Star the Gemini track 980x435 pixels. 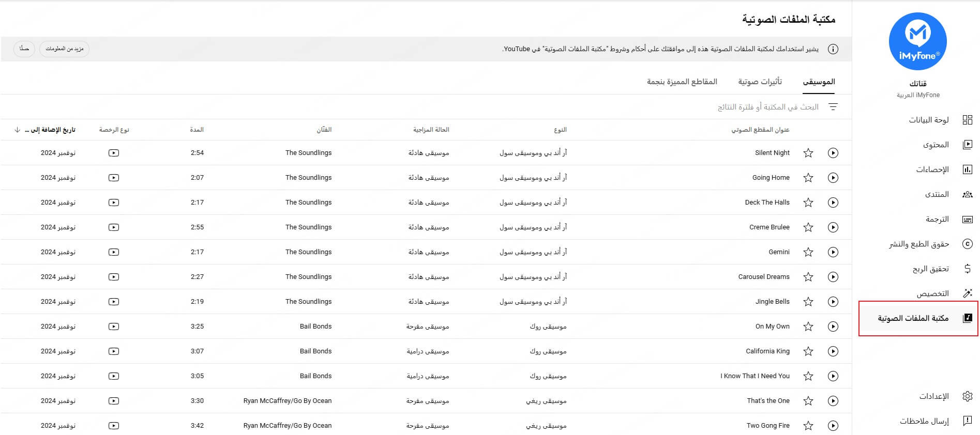point(808,252)
